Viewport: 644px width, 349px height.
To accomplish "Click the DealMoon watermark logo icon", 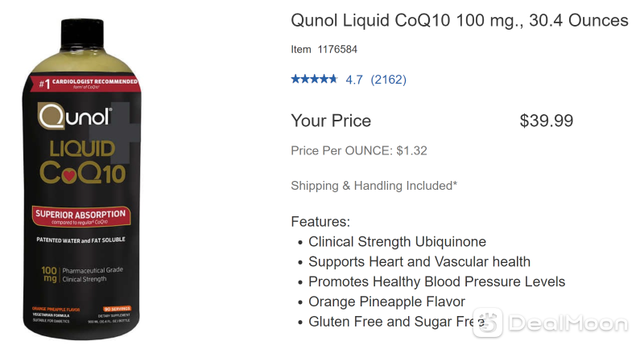I will [x=488, y=323].
